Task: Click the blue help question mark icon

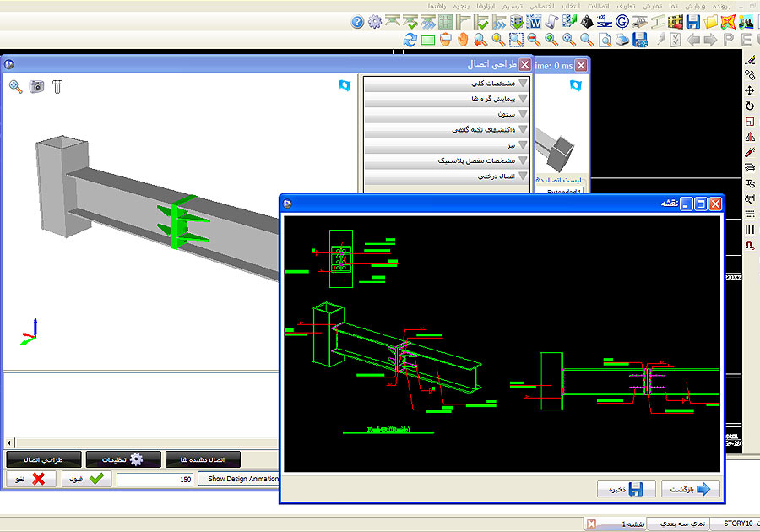Action: click(x=357, y=22)
